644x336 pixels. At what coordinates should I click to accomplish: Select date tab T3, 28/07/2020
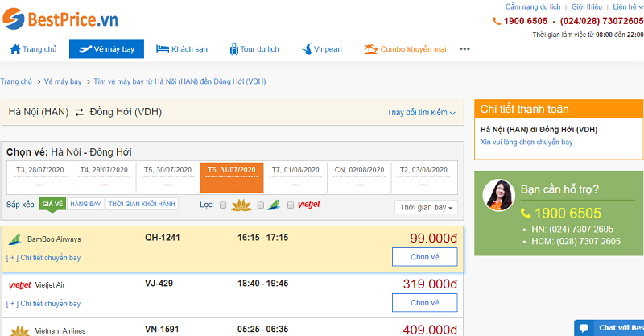coord(39,177)
